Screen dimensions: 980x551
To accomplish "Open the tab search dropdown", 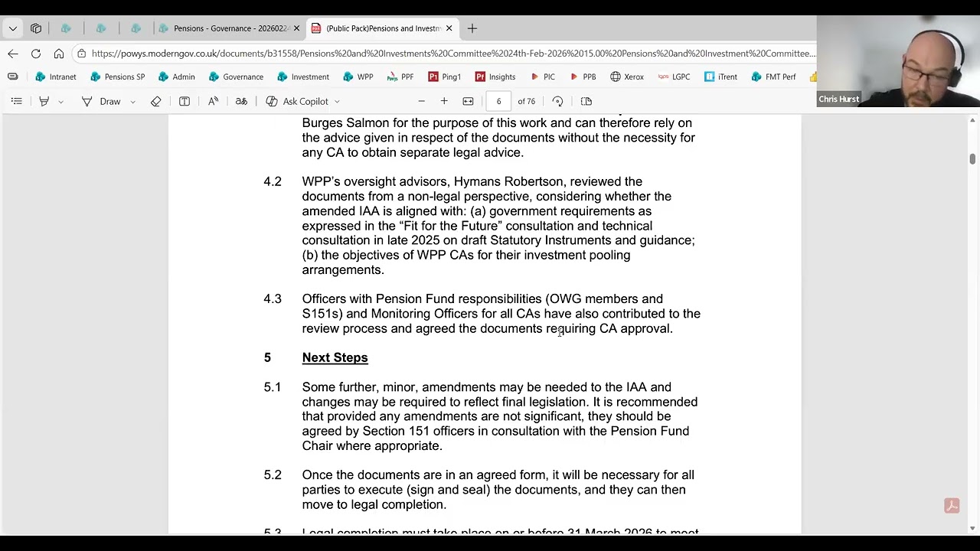I will [13, 28].
